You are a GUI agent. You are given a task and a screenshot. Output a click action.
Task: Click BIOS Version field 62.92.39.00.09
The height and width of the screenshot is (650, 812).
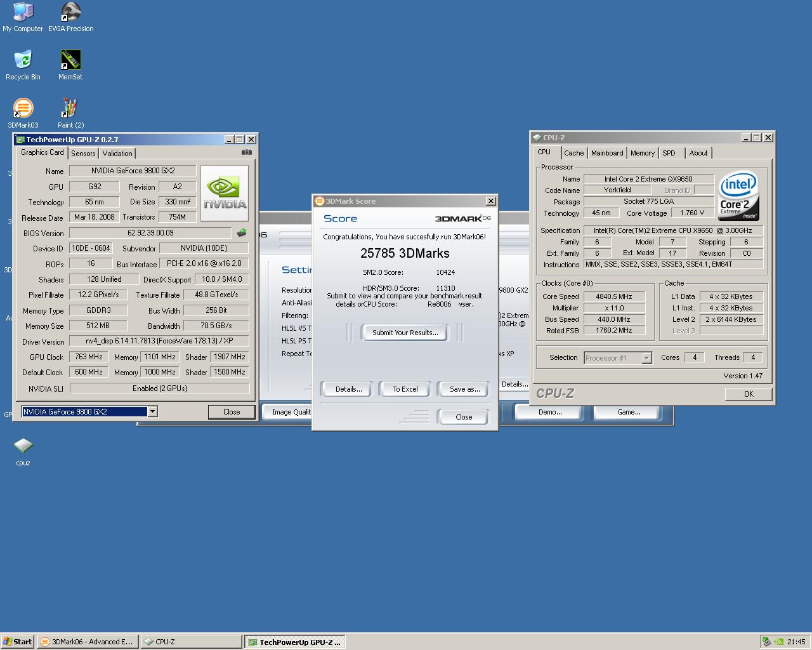click(150, 233)
